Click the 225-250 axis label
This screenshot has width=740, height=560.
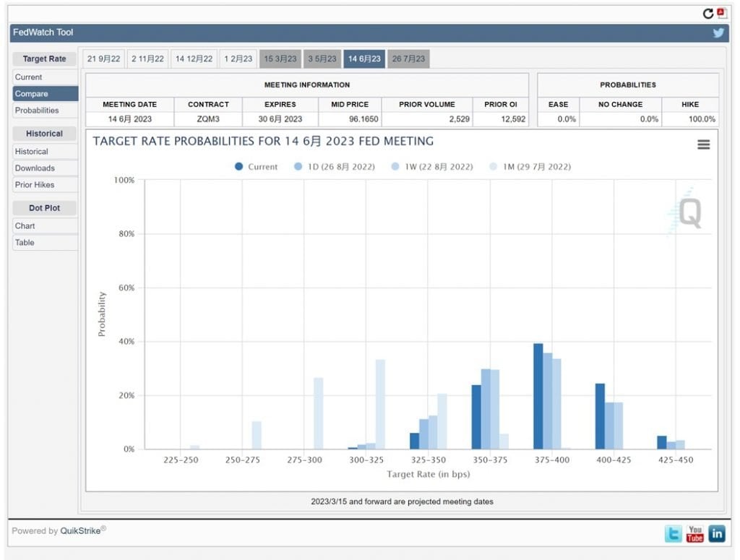[181, 460]
